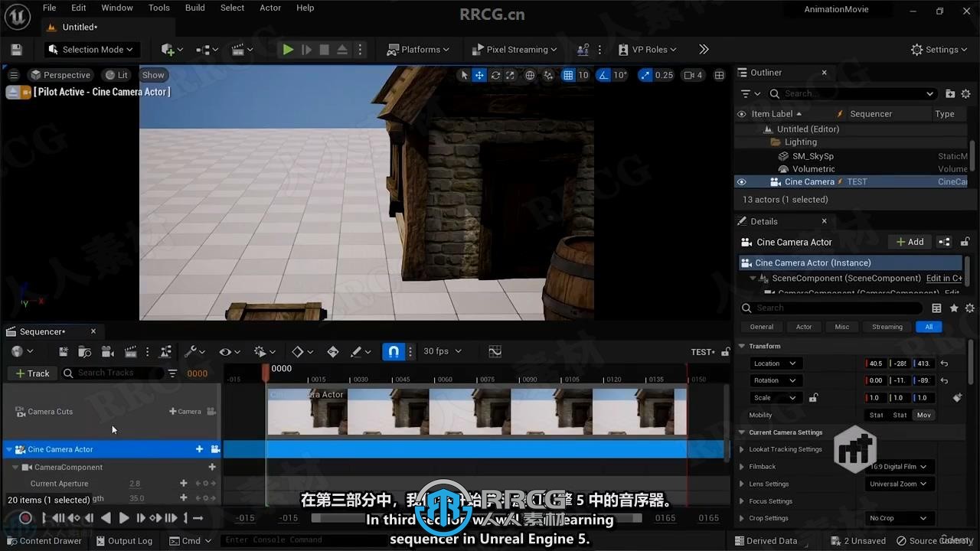The image size is (980, 551).
Task: Click the camera lock icon on the Cine Camera Actor track
Action: click(216, 449)
